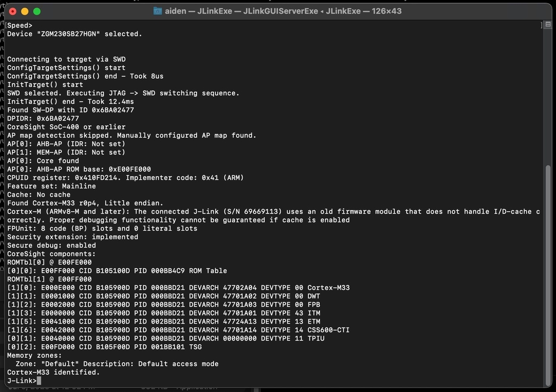The height and width of the screenshot is (392, 556).
Task: Click the '[1][1]' DWT component row
Action: tap(163, 296)
